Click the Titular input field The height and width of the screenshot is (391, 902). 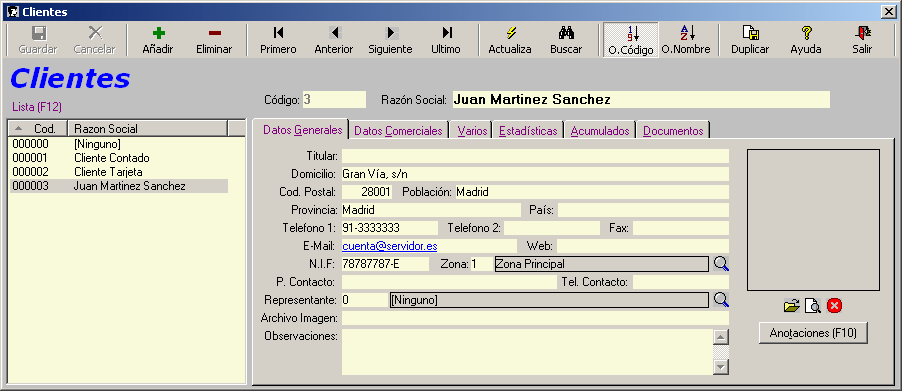pos(535,156)
